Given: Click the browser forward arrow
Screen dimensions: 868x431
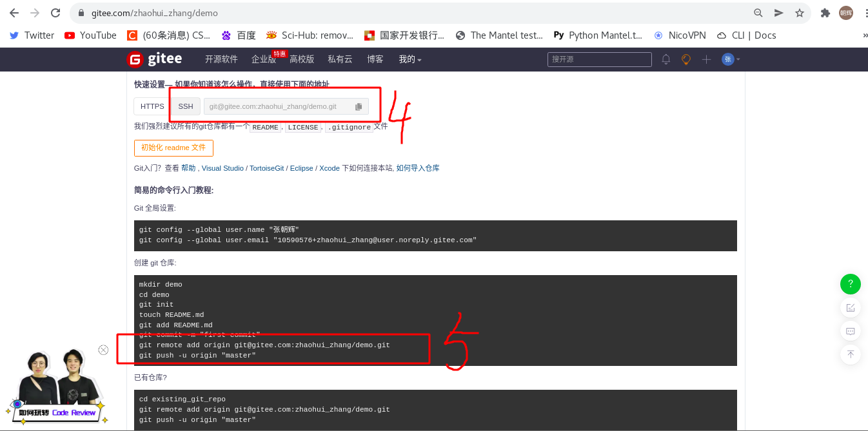Looking at the screenshot, I should 35,13.
